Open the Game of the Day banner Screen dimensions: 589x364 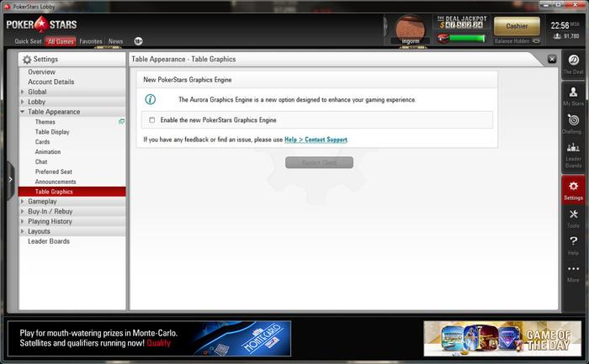pyautogui.click(x=502, y=339)
